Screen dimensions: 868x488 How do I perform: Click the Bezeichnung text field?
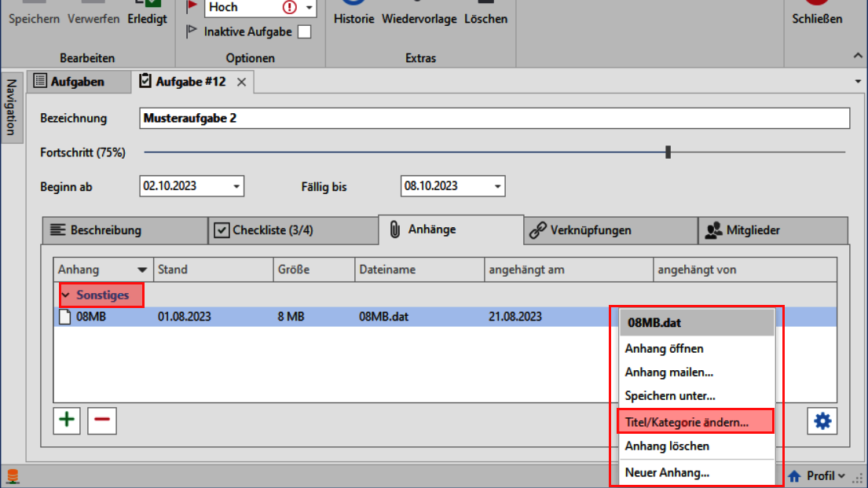494,119
